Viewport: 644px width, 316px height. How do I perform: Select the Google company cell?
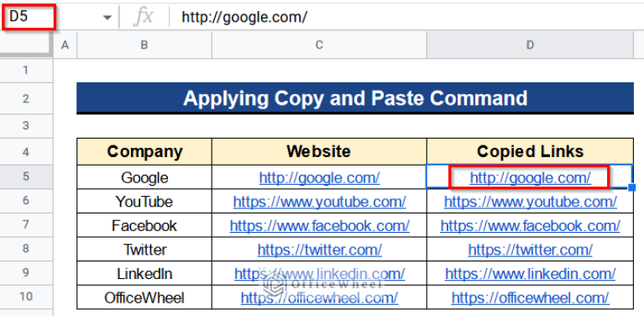pos(144,177)
